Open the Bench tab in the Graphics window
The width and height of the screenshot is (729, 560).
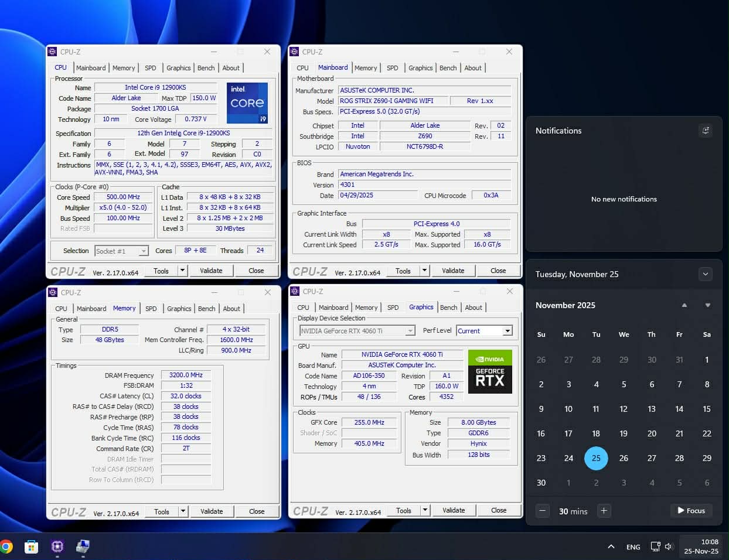[448, 308]
